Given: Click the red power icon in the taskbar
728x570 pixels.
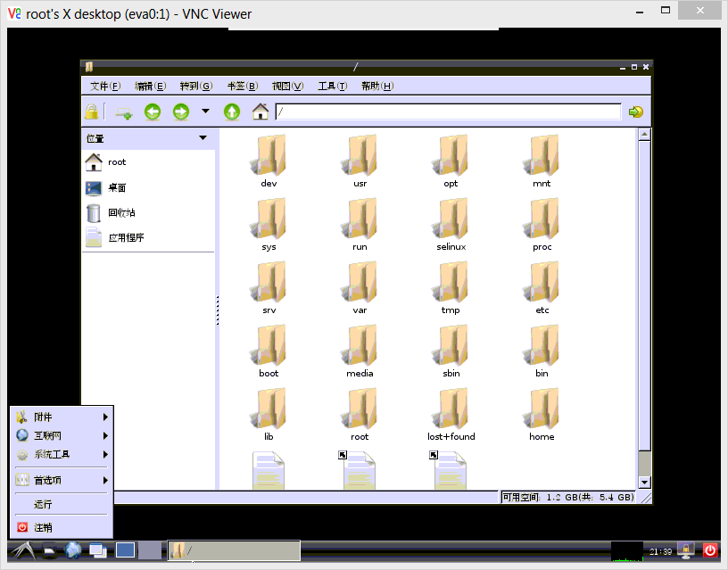Looking at the screenshot, I should (710, 550).
